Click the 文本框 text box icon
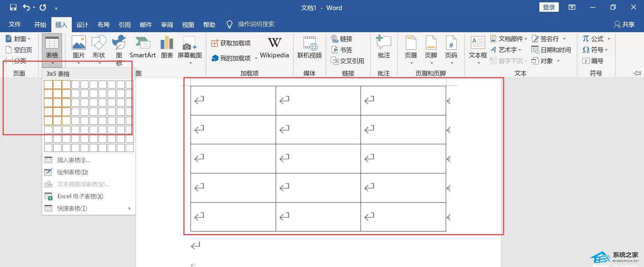 coord(478,43)
